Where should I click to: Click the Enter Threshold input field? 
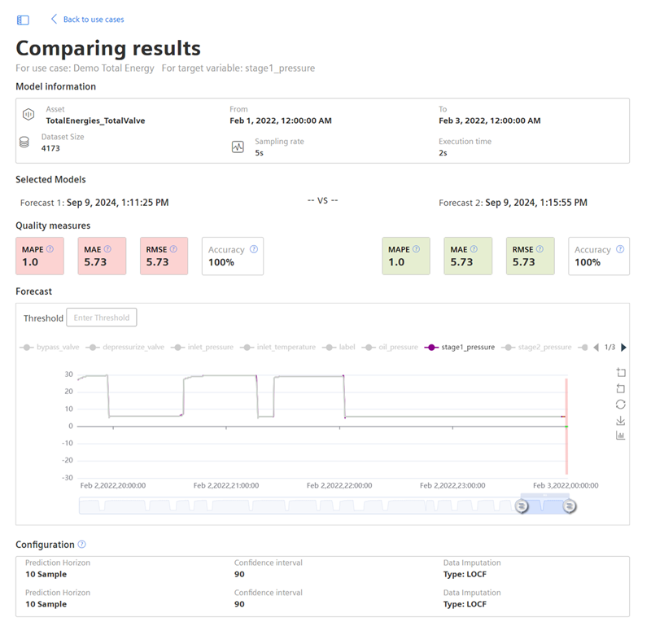(x=102, y=318)
